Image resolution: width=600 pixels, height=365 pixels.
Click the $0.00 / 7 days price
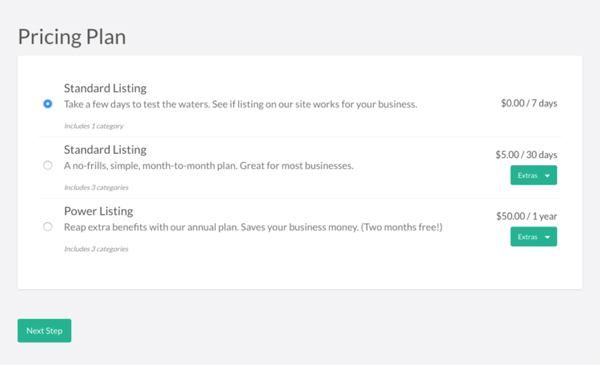[x=529, y=103]
